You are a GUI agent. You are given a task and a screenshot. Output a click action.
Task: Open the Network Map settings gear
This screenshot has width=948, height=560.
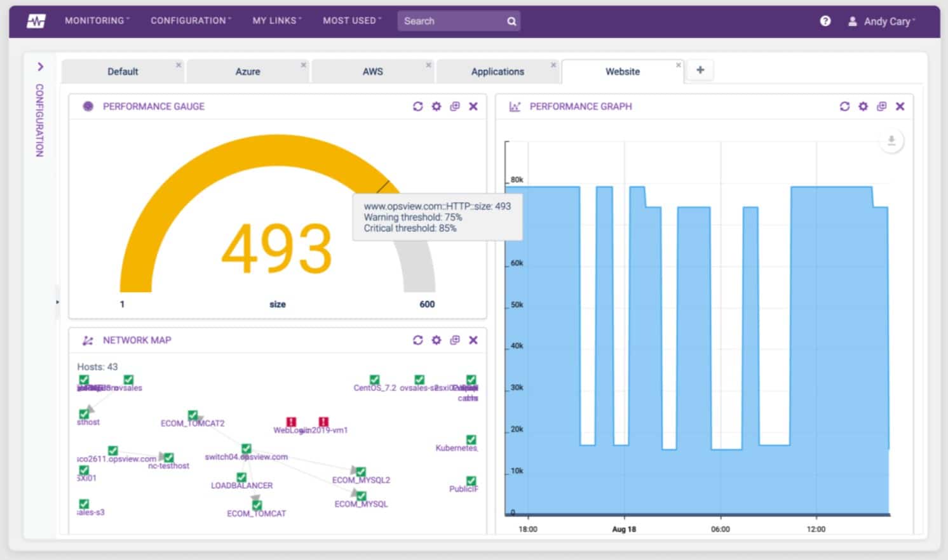point(436,340)
